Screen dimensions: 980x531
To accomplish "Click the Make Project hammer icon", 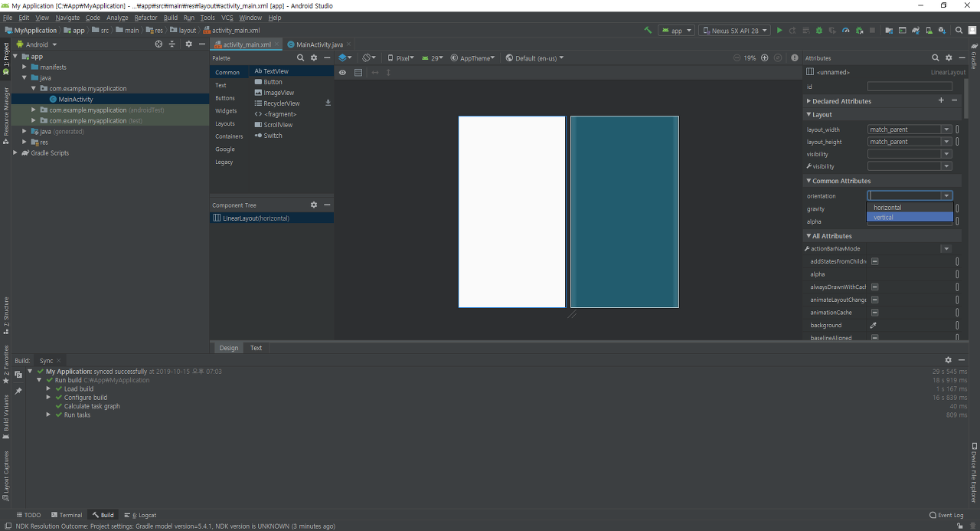I will pyautogui.click(x=648, y=31).
